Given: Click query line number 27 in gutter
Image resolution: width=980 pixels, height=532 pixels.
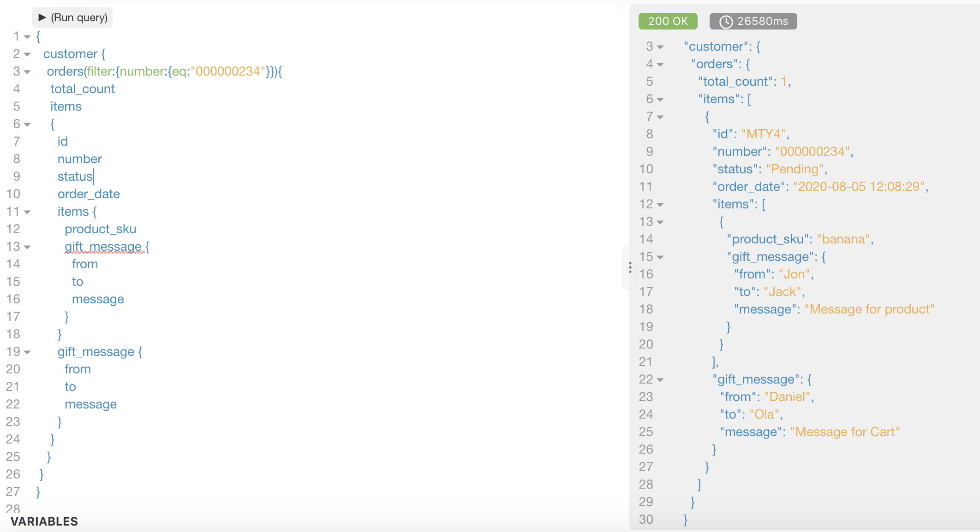Looking at the screenshot, I should (x=13, y=492).
